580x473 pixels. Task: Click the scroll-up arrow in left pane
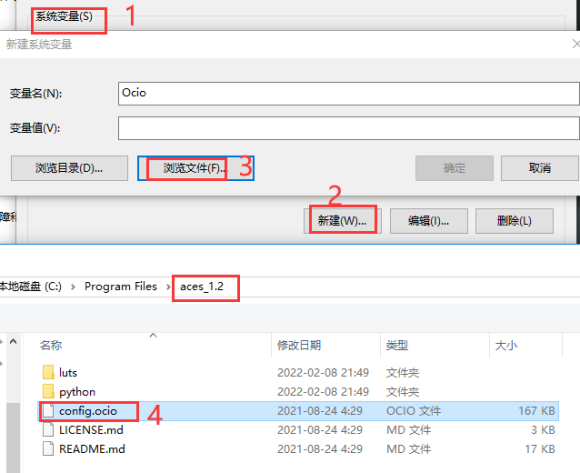(x=13, y=341)
